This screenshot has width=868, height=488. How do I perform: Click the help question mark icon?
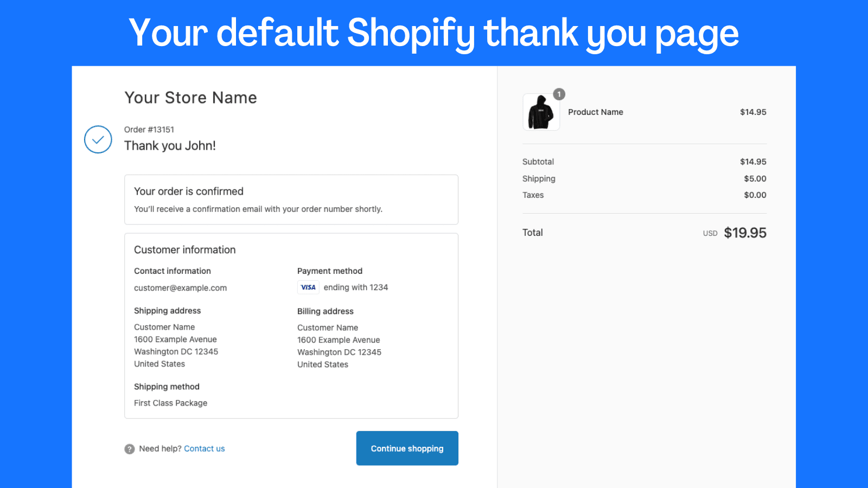point(130,449)
